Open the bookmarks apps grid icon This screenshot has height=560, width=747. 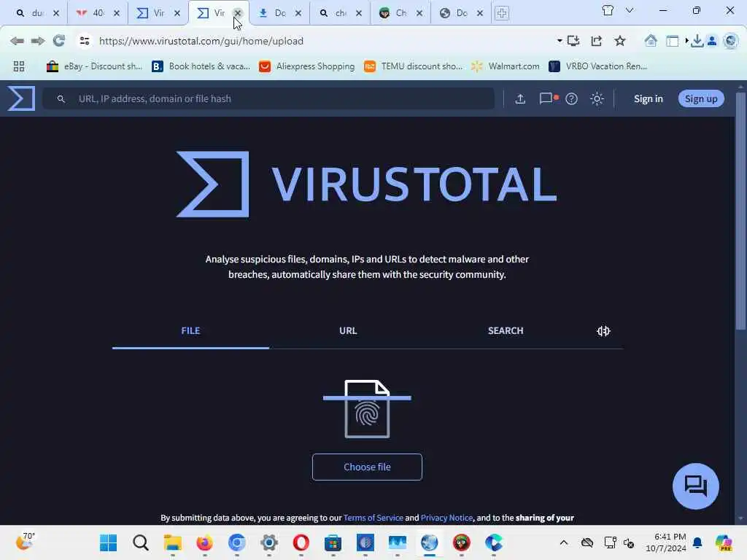coord(18,66)
